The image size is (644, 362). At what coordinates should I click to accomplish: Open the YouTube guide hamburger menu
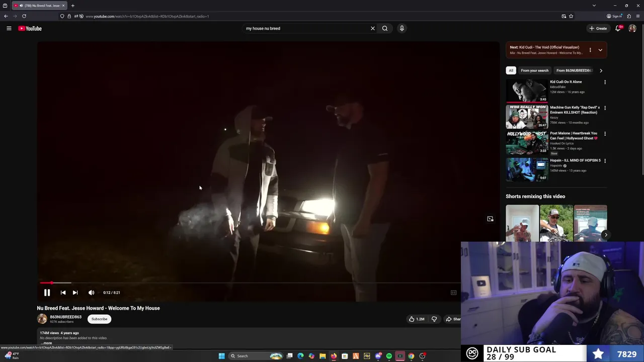(x=9, y=28)
